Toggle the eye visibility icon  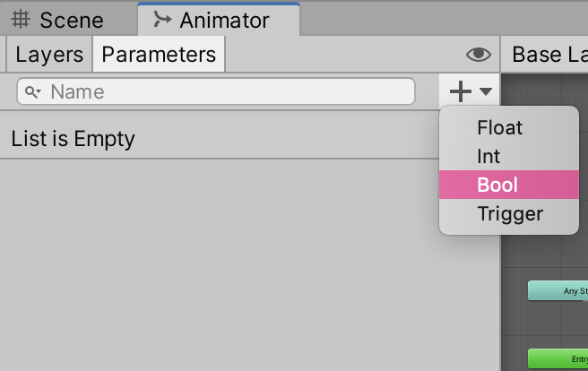[479, 55]
